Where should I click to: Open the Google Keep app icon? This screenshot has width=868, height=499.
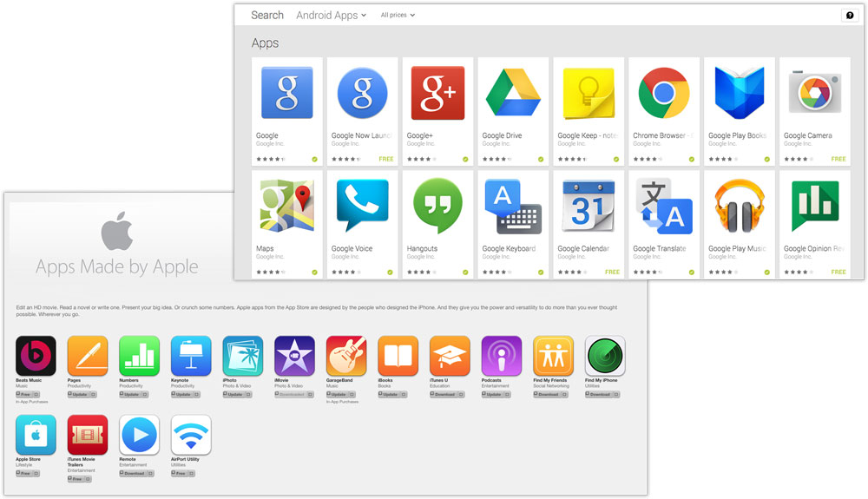[589, 93]
